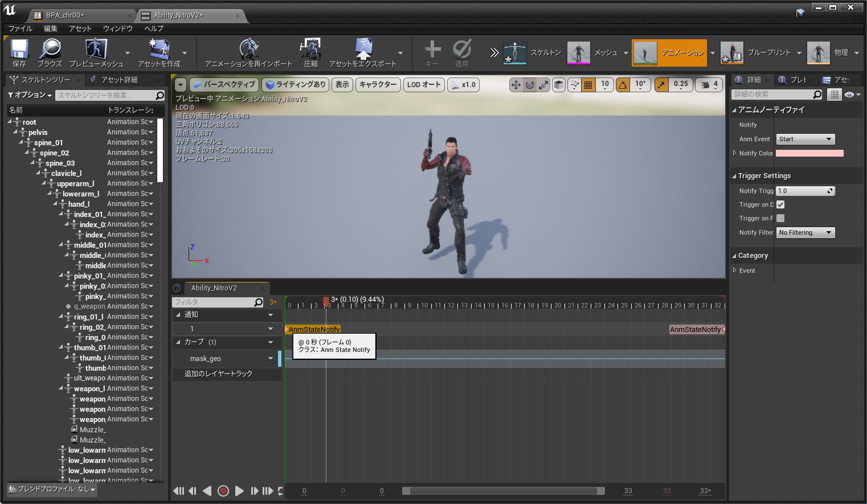Image resolution: width=867 pixels, height=504 pixels.
Task: Check the Trigger on Follower checkbox
Action: click(780, 218)
